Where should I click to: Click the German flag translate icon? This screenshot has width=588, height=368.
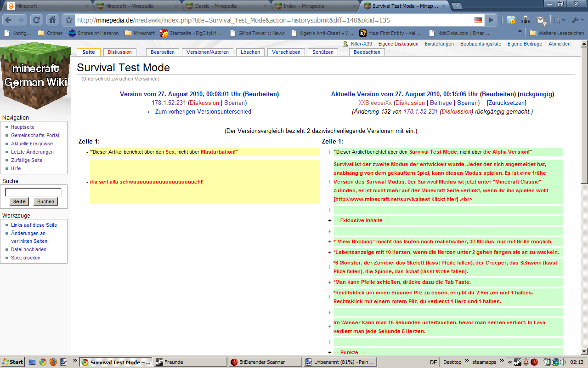(x=478, y=20)
